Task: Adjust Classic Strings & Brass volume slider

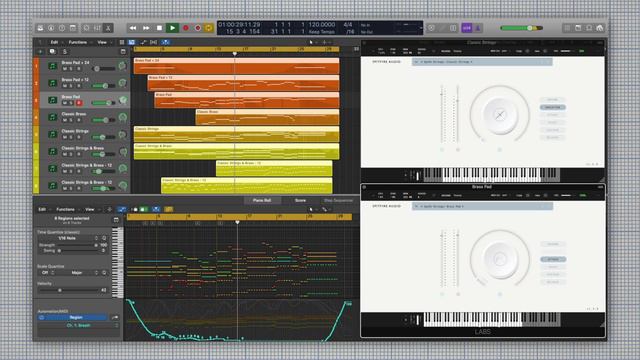Action: pyautogui.click(x=103, y=154)
